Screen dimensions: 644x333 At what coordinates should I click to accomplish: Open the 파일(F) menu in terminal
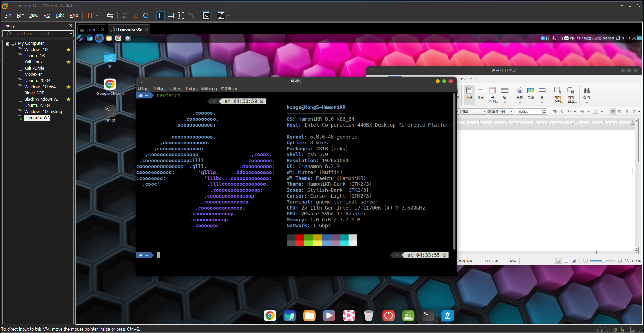tap(144, 89)
